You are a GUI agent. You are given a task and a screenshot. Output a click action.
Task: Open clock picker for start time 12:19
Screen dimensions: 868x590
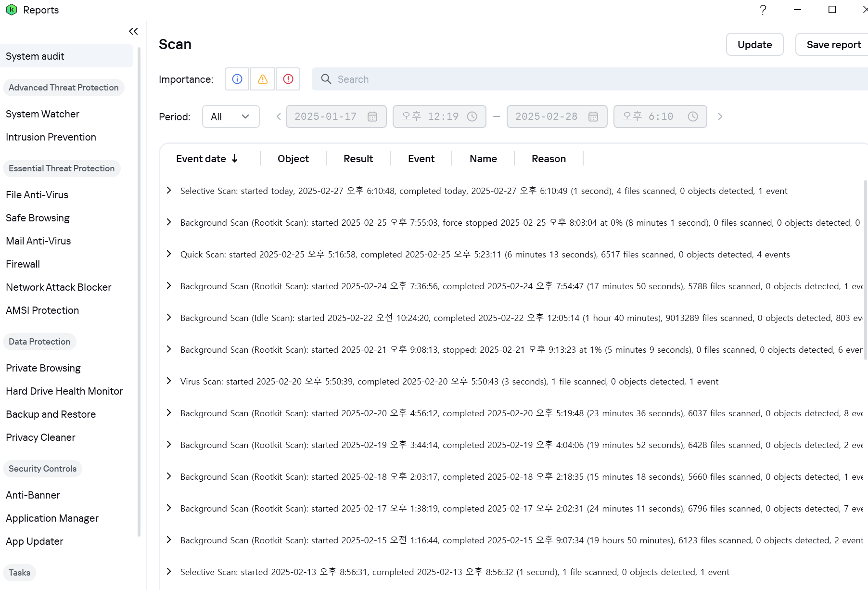point(472,116)
